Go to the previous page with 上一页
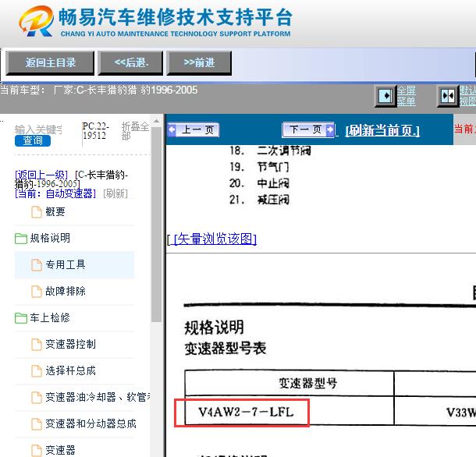 coord(194,130)
